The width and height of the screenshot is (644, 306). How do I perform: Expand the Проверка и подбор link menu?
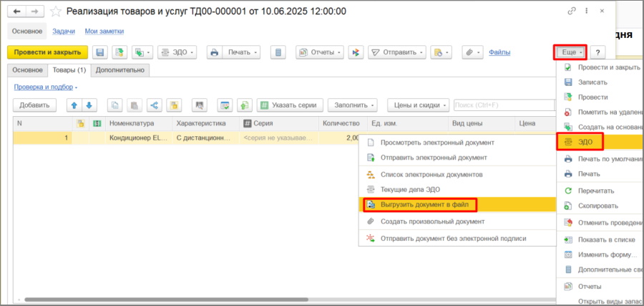coord(46,87)
